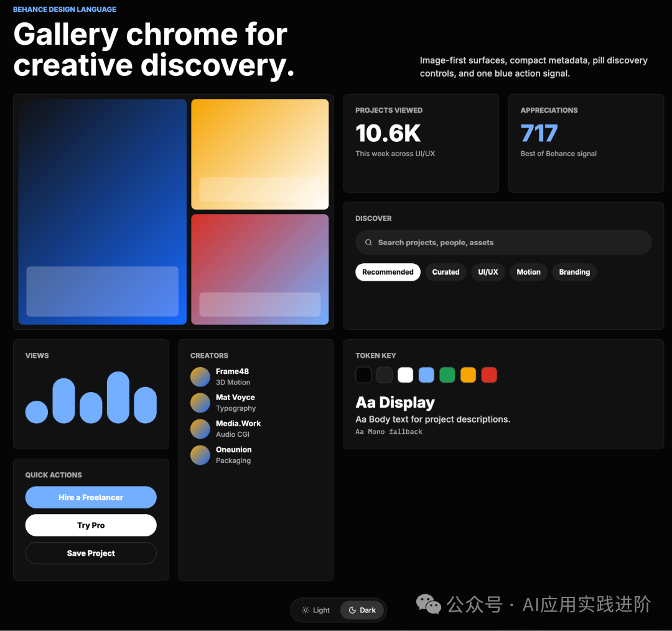Click the Aa Display sample text
This screenshot has height=631, width=672.
tap(395, 403)
